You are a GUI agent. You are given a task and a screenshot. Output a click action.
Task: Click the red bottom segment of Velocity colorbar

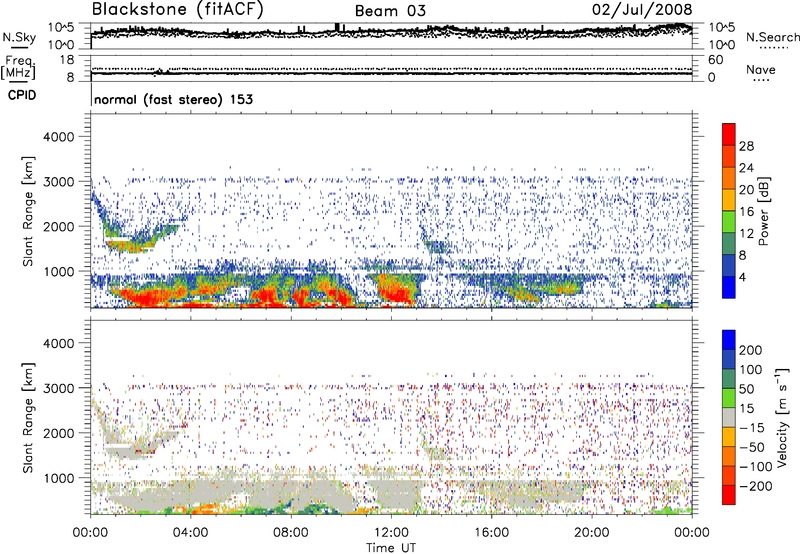coord(729,495)
